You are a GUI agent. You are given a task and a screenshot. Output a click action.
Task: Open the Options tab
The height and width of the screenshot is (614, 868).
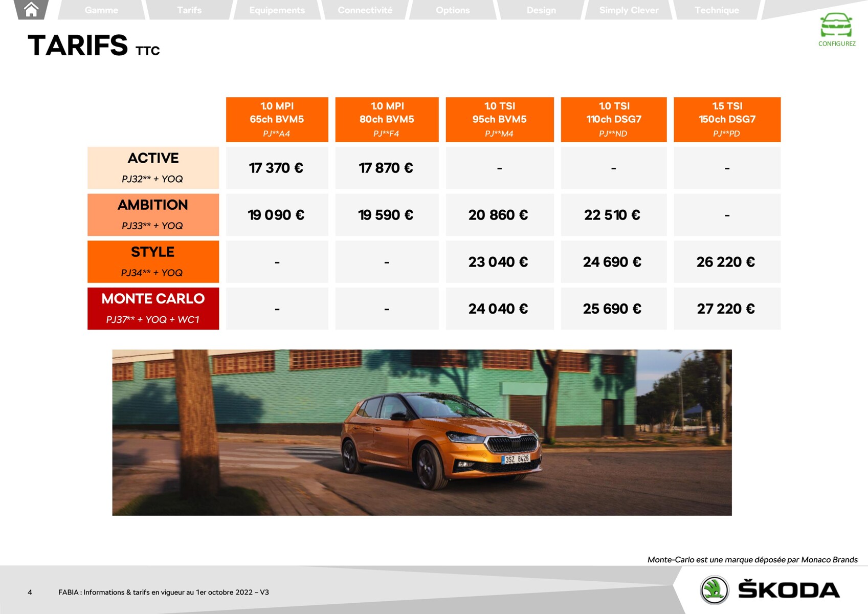pos(453,10)
